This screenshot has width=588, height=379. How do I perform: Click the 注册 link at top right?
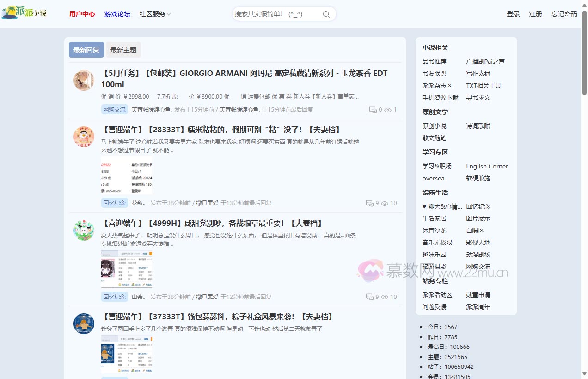coord(535,14)
